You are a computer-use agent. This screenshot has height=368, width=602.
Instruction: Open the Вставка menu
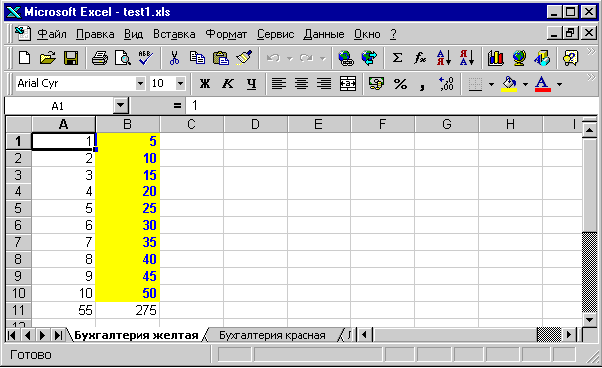(174, 34)
